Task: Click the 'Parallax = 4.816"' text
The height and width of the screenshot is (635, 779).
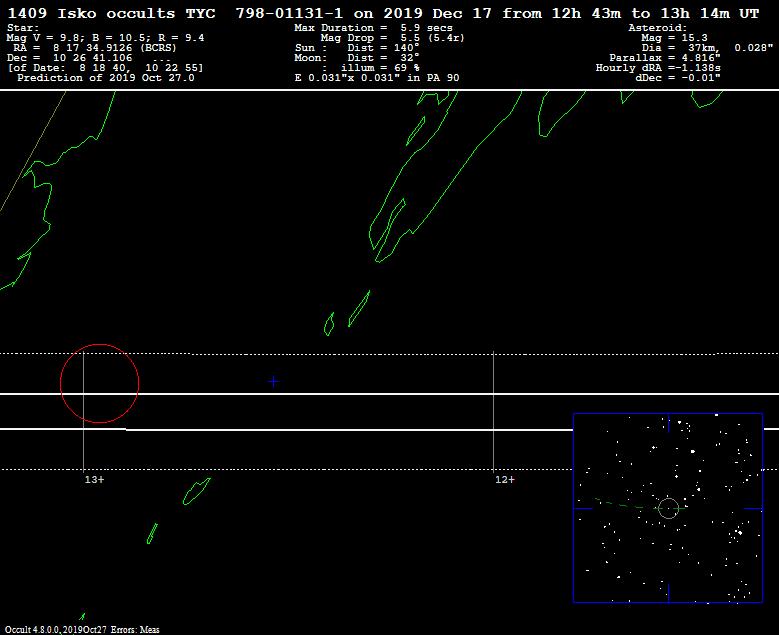Action: click(x=665, y=58)
